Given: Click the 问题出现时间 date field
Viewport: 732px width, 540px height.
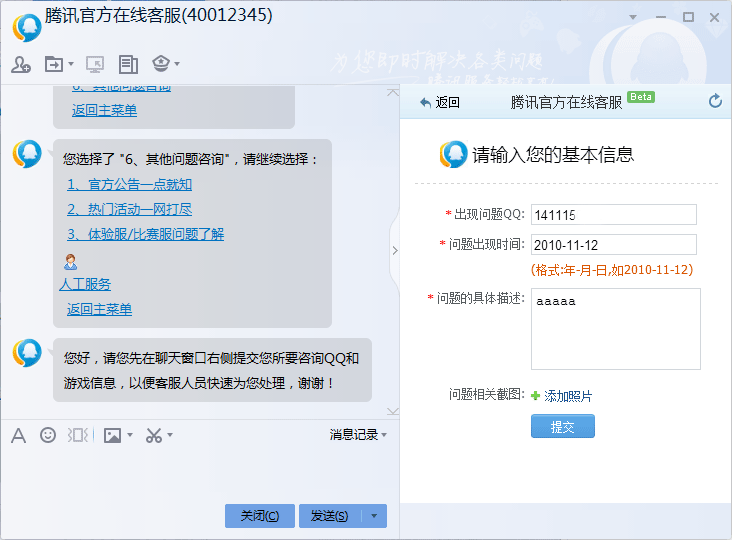Looking at the screenshot, I should (613, 245).
